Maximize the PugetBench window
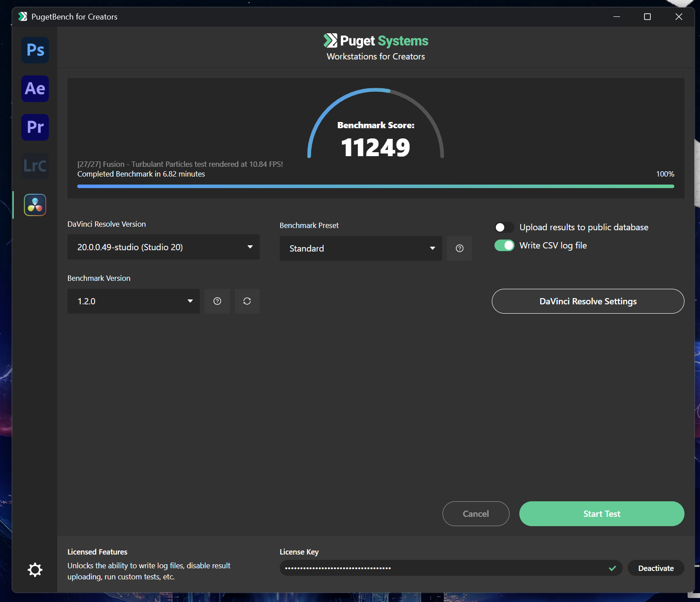The width and height of the screenshot is (700, 602). (x=647, y=17)
